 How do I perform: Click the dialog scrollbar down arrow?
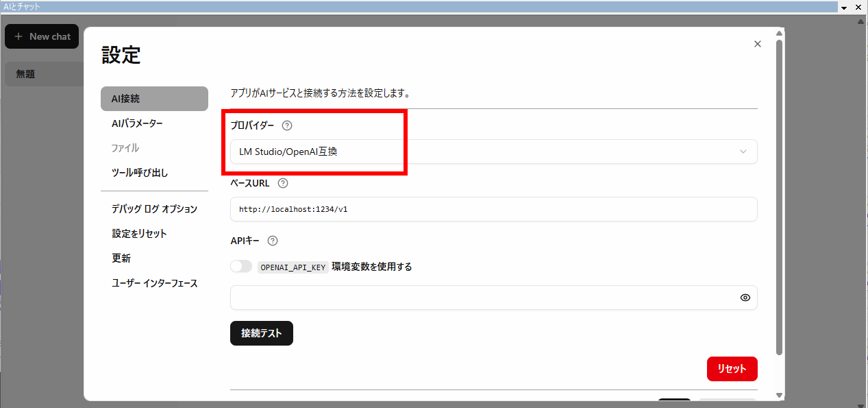coord(779,396)
